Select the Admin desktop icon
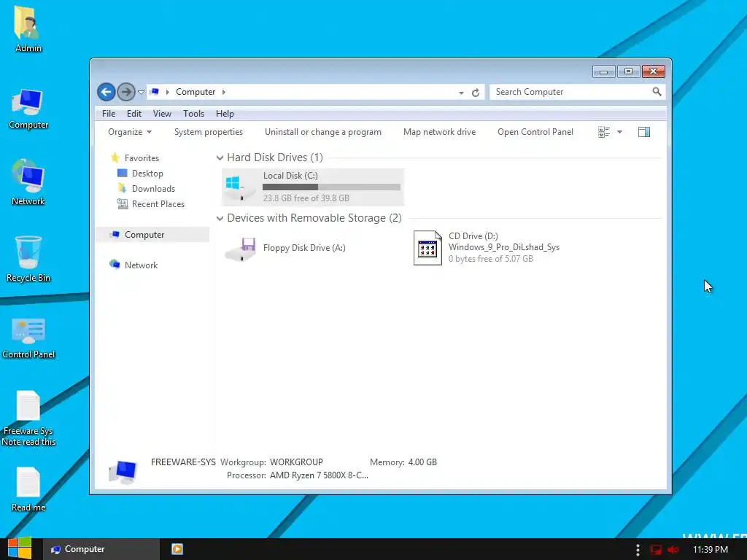The height and width of the screenshot is (560, 747). point(28,29)
